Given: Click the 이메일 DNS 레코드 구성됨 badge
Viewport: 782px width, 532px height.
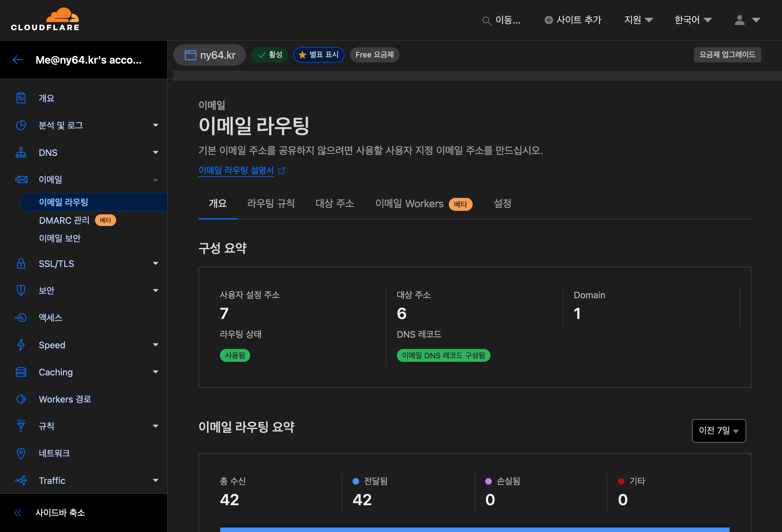Looking at the screenshot, I should point(444,355).
